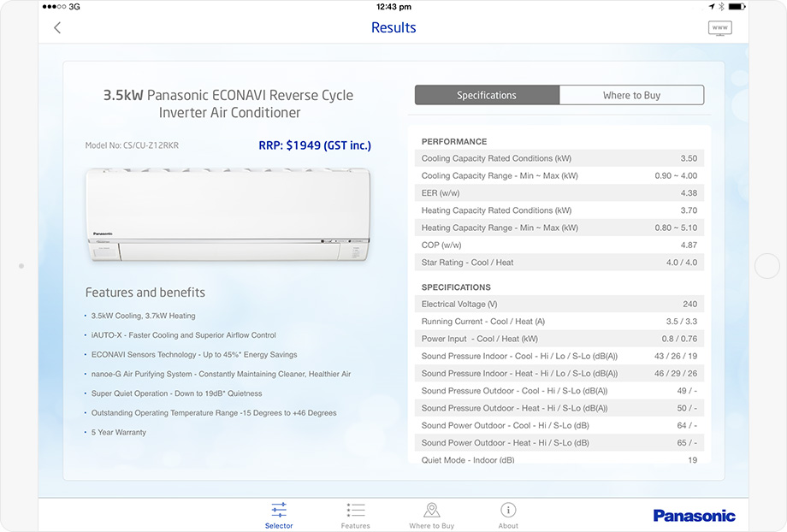Click the 3.5kW Cooling, 3.7kW Heating bullet
The height and width of the screenshot is (532, 787).
(143, 316)
